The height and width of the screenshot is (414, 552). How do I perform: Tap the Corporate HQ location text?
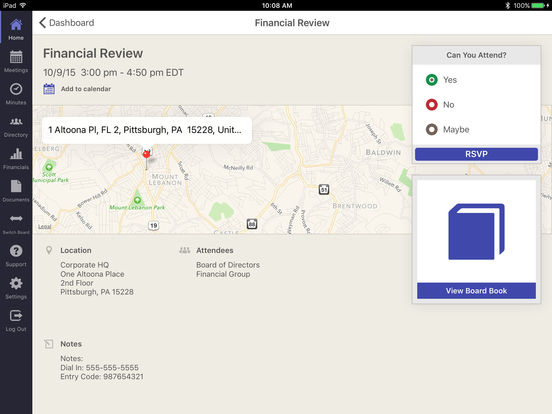(x=84, y=265)
